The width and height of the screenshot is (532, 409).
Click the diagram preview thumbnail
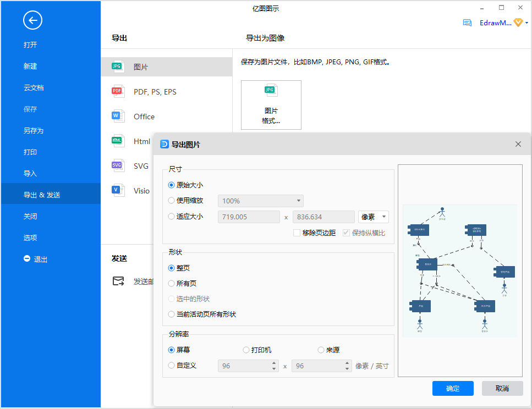[460, 271]
